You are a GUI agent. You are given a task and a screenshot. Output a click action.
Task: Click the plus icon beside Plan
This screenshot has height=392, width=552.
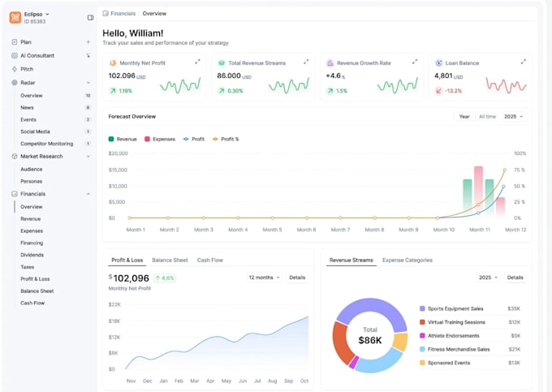click(x=88, y=42)
